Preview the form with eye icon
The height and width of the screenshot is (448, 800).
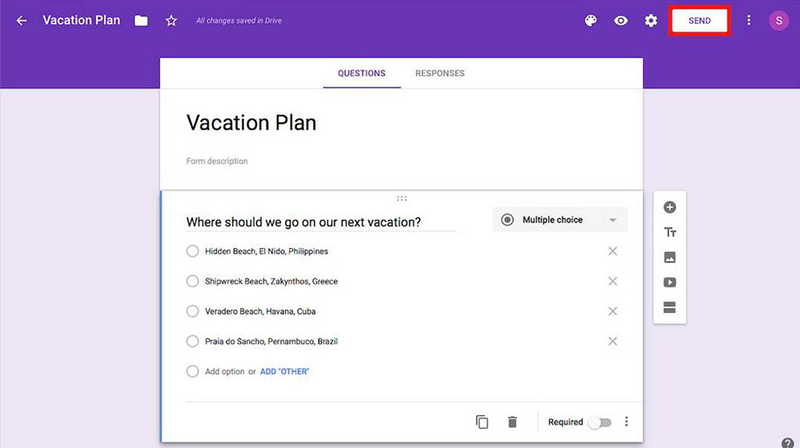[x=621, y=21]
